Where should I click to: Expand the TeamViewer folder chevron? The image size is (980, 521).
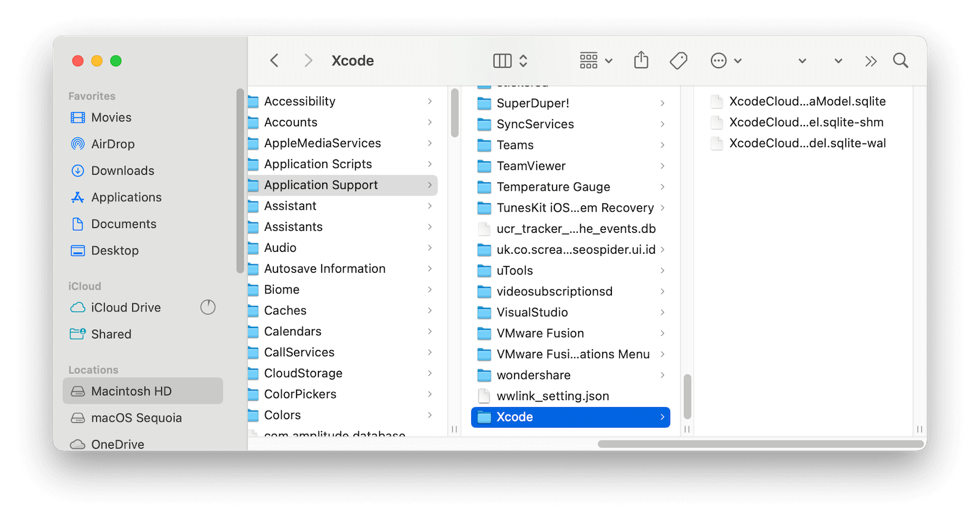(x=662, y=166)
